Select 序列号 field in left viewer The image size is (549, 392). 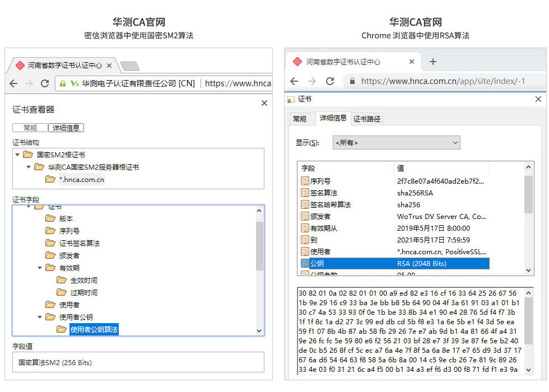pos(69,231)
